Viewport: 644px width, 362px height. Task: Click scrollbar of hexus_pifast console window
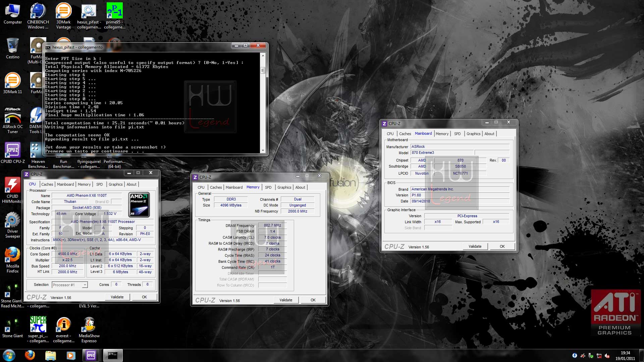click(x=263, y=70)
